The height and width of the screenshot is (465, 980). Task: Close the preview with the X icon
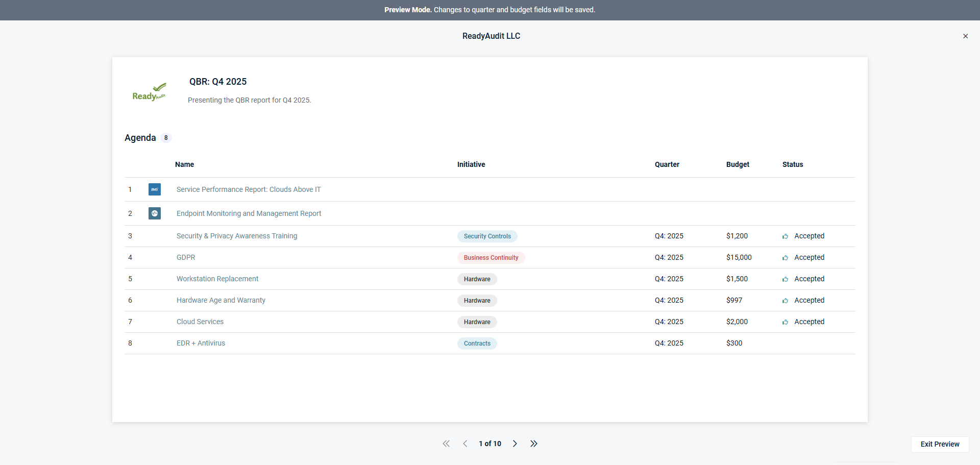point(965,36)
